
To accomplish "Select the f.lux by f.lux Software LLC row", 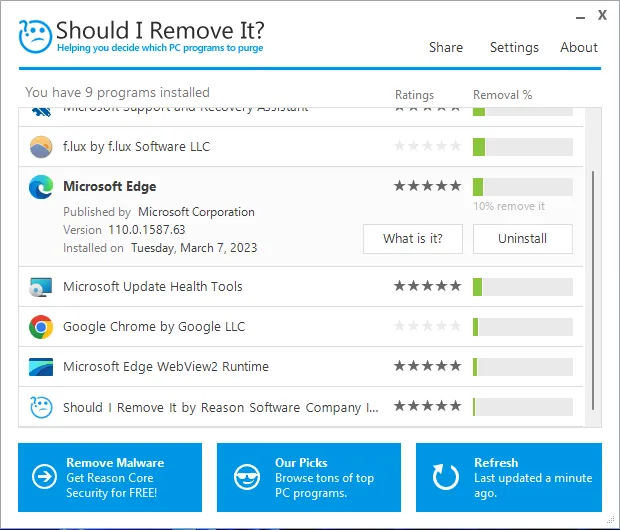I will pos(301,147).
